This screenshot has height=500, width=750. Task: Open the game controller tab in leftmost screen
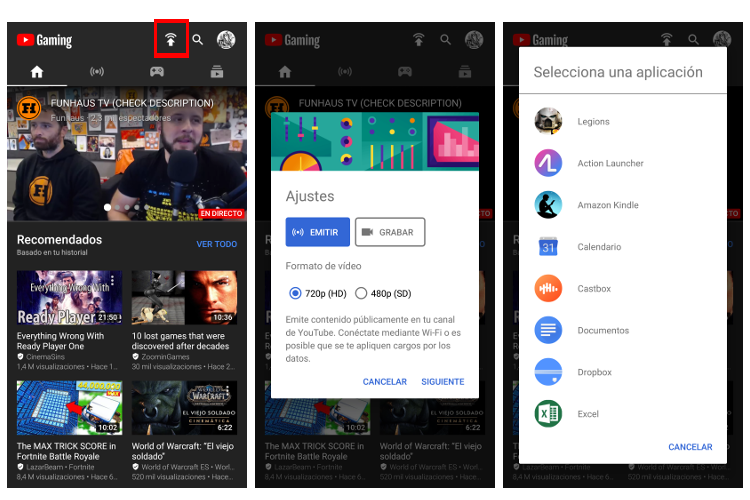point(157,72)
